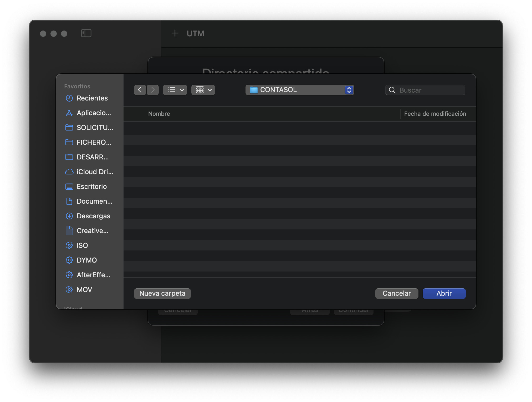Go back to the previous folder
Screen dimensions: 532x402
coord(140,90)
